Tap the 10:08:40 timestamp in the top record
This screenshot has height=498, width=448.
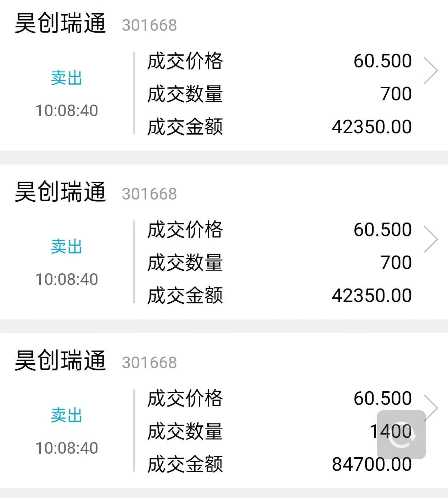pyautogui.click(x=67, y=111)
